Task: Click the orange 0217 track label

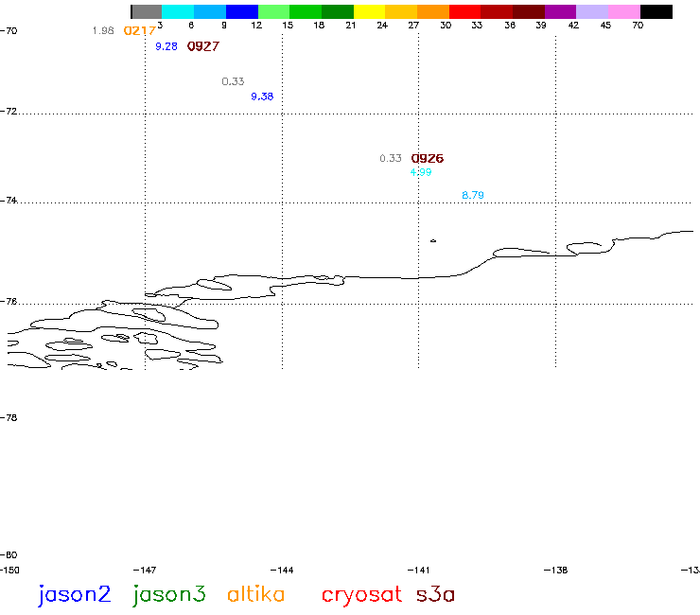Action: point(139,31)
